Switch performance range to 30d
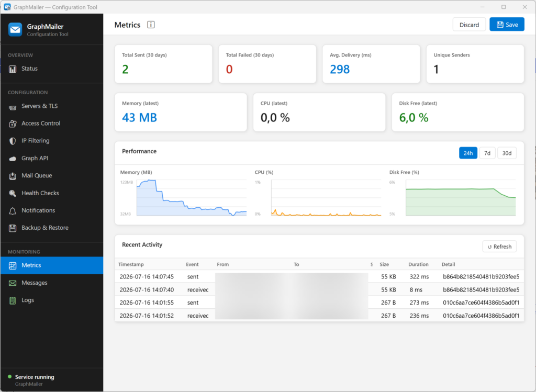This screenshot has width=536, height=392. 507,153
